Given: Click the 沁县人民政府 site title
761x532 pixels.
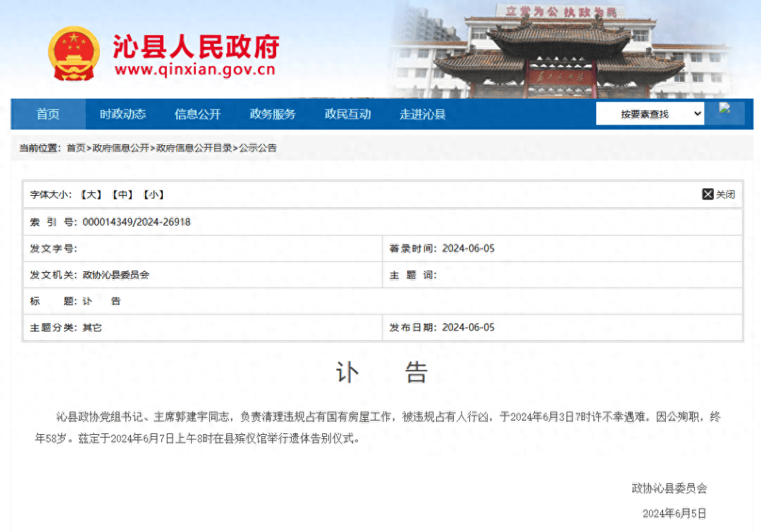Looking at the screenshot, I should coord(196,47).
